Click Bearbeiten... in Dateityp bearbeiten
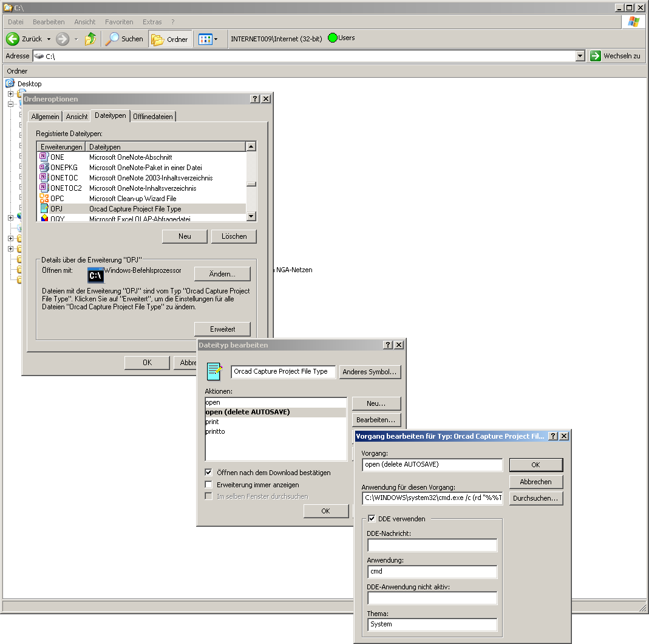 pyautogui.click(x=376, y=420)
